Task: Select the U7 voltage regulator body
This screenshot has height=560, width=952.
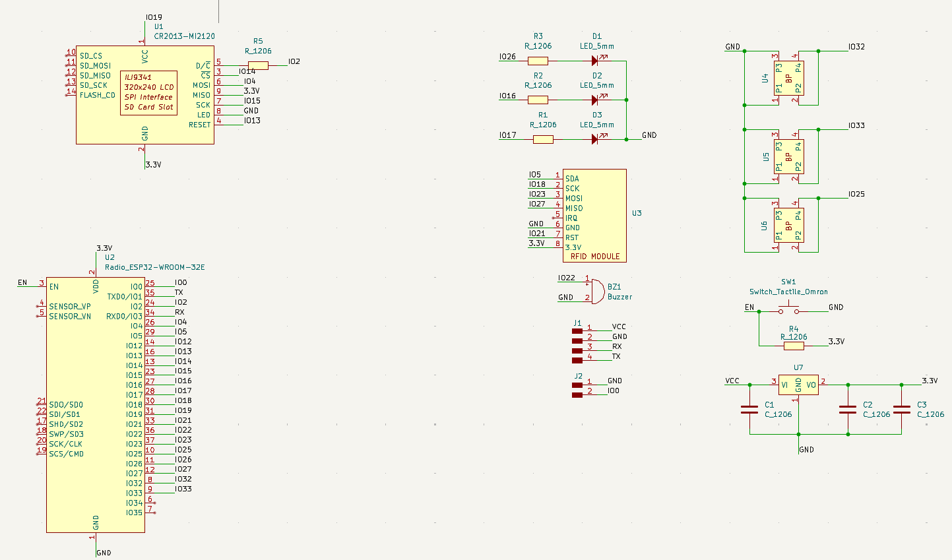Action: pos(798,386)
